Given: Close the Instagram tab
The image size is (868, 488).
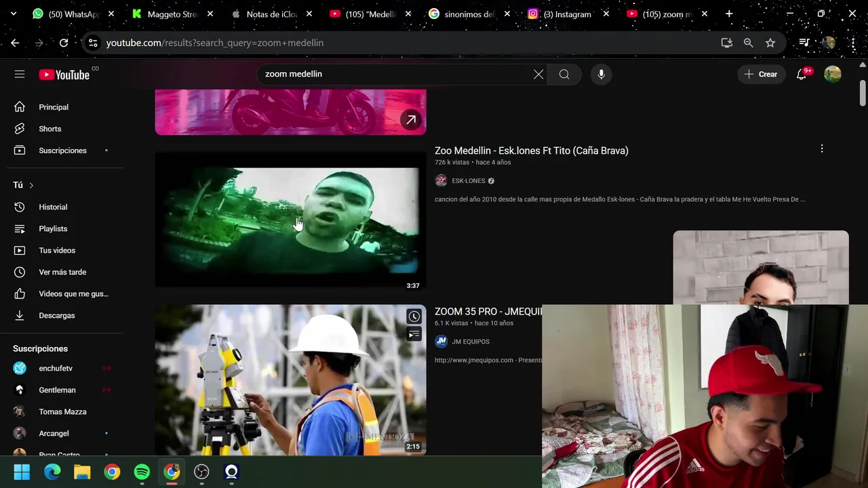Looking at the screenshot, I should point(606,14).
